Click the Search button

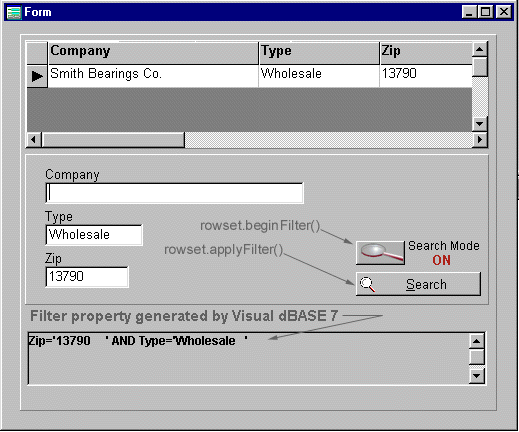click(x=418, y=284)
